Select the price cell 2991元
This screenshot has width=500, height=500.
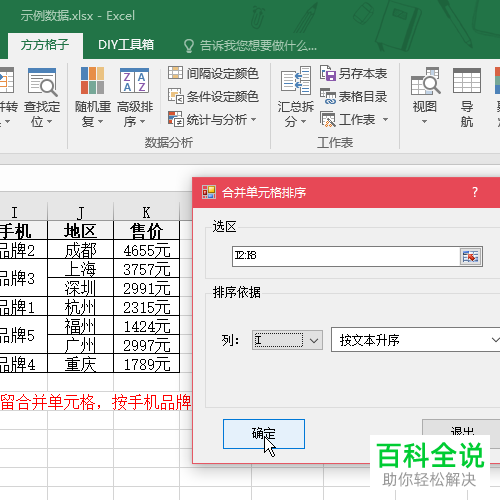[147, 288]
